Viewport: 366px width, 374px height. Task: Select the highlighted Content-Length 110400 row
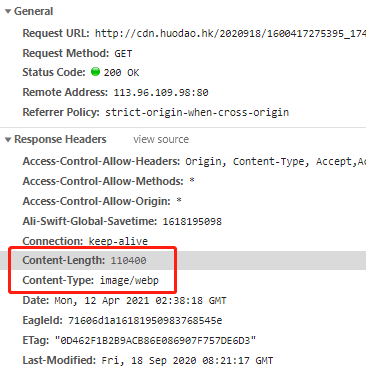[x=183, y=260]
